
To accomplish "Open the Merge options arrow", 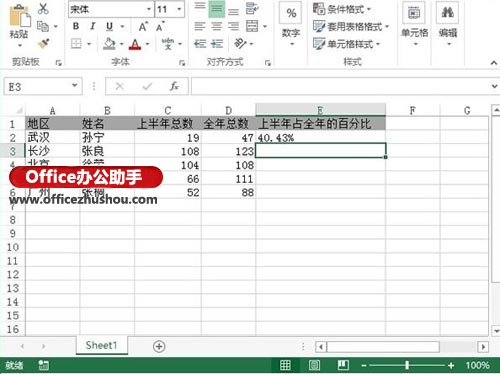I will [265, 26].
